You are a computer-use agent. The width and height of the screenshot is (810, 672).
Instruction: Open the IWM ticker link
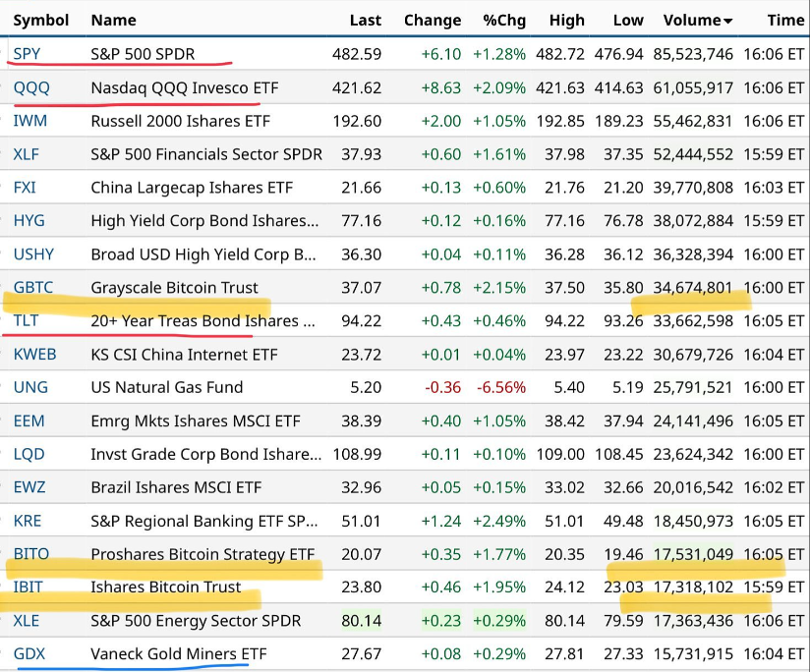(30, 121)
